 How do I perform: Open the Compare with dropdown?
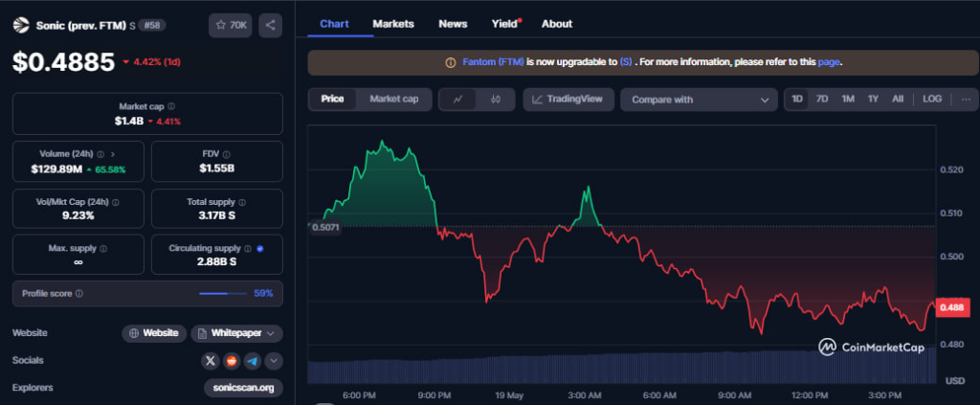point(698,100)
